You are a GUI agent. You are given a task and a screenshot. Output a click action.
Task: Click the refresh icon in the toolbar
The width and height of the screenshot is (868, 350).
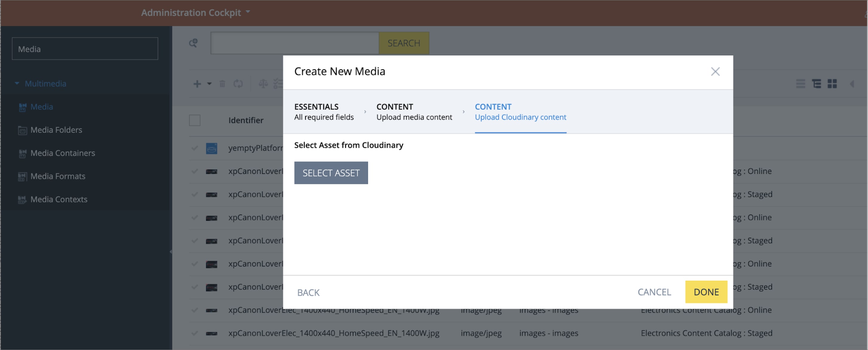click(238, 84)
